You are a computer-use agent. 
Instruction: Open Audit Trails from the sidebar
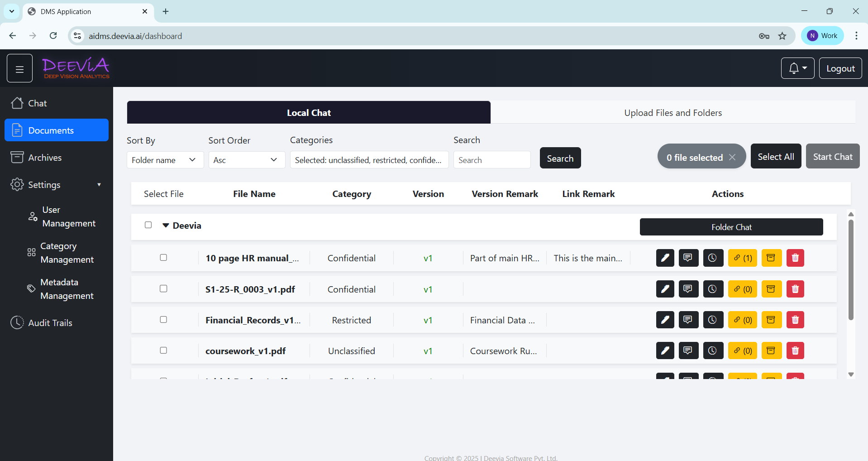(50, 322)
